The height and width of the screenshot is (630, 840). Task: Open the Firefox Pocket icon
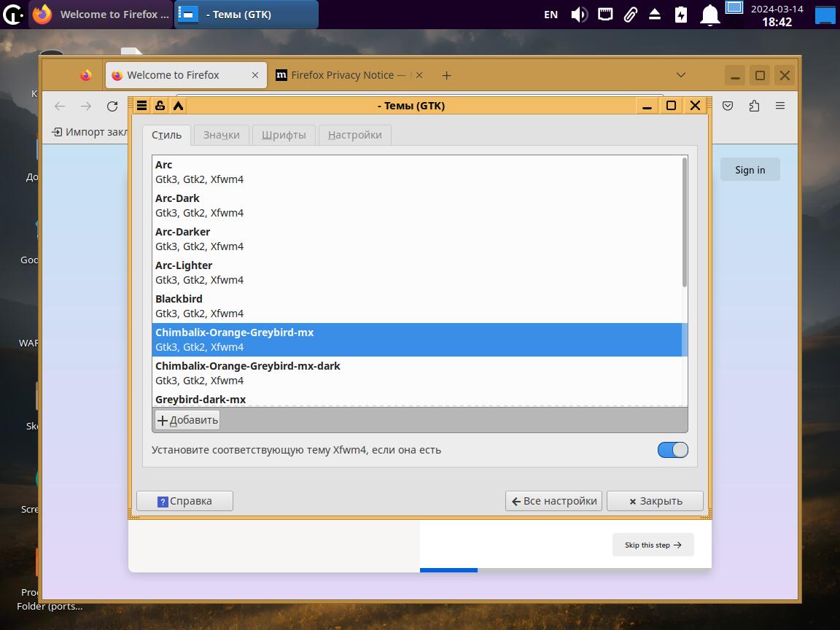tap(728, 106)
